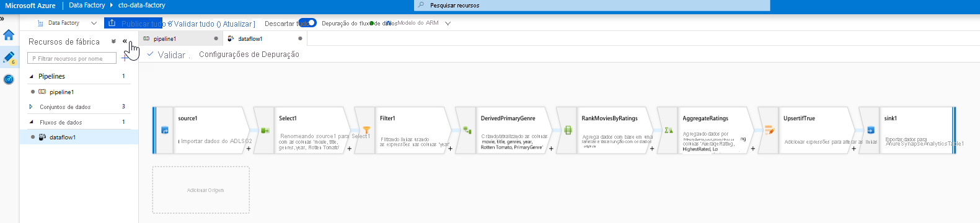Select UpsertifTrue node label
The width and height of the screenshot is (980, 223).
(800, 118)
